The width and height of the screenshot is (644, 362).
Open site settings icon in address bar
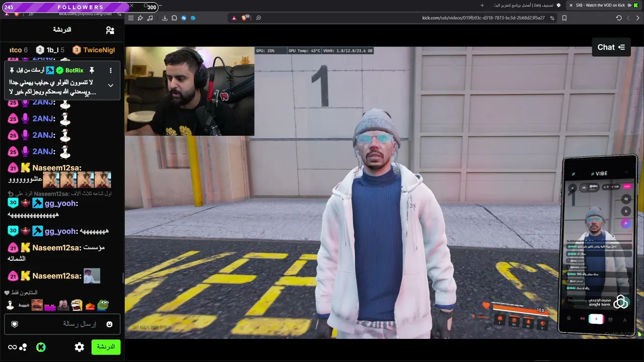tap(552, 18)
